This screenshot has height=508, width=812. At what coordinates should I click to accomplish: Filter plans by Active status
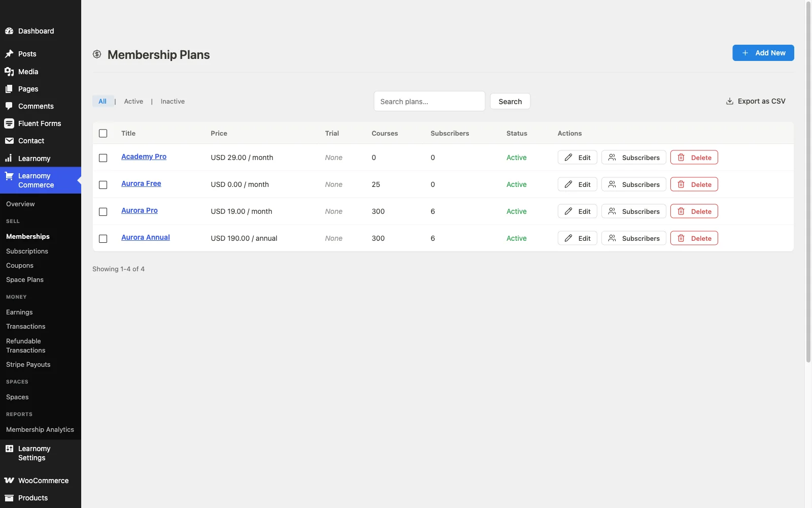tap(133, 102)
